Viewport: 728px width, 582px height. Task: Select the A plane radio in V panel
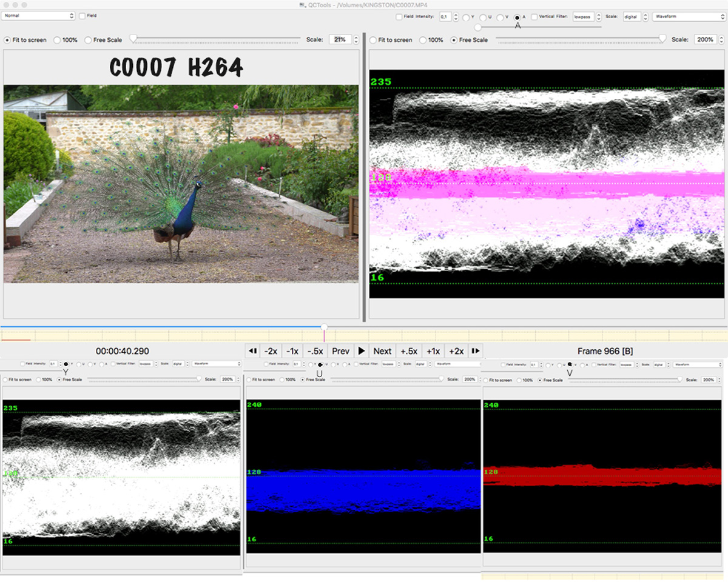582,365
